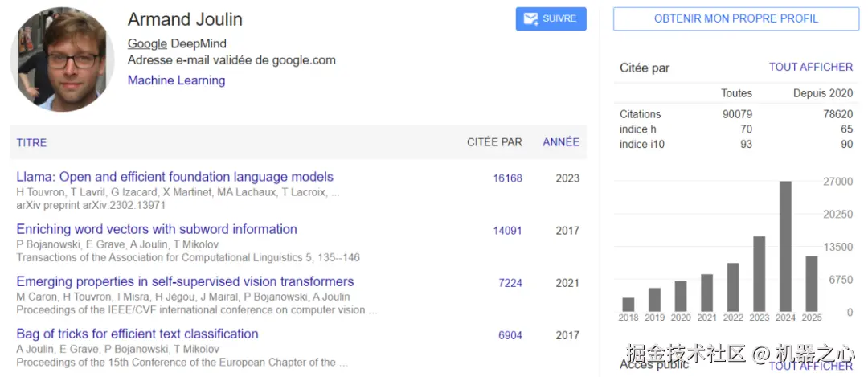Screen dimensions: 868x377
Task: Open Enriching word vectors with subword information
Action: [x=157, y=229]
